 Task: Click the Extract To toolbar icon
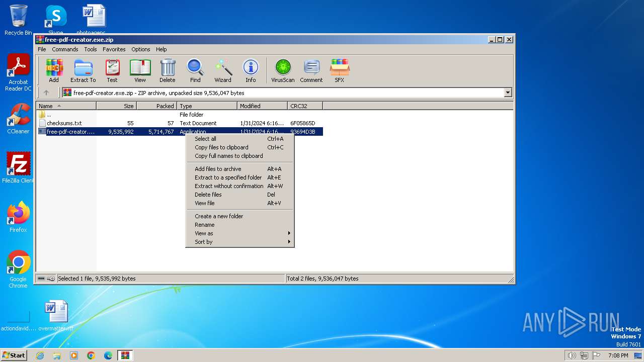[83, 70]
